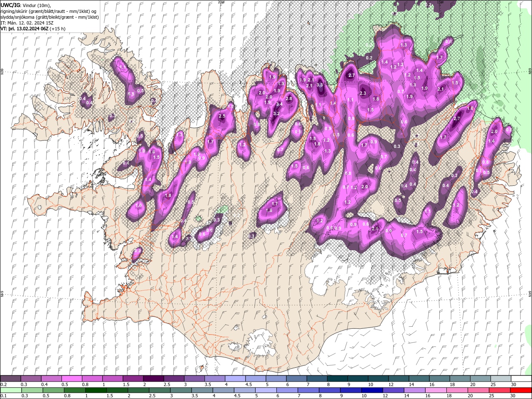Click the '3.2' precipitation value on map
This screenshot has height=399, width=532.
(x=276, y=113)
